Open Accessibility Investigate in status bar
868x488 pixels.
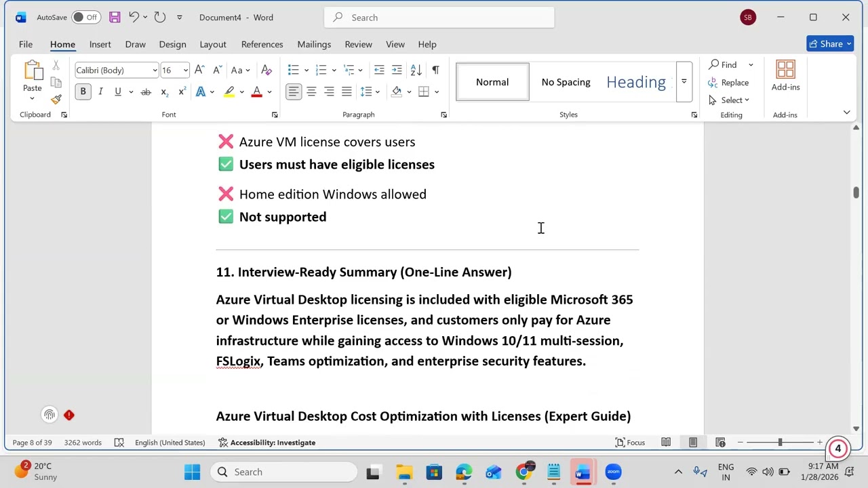(267, 443)
